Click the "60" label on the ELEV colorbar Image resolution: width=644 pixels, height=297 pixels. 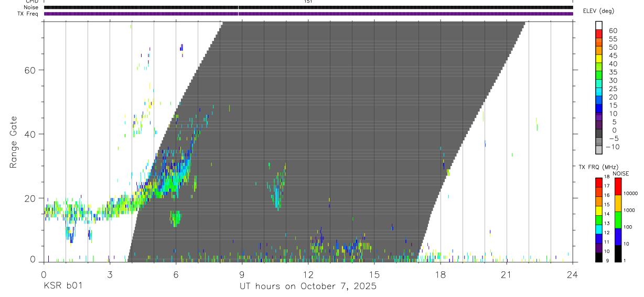click(613, 30)
